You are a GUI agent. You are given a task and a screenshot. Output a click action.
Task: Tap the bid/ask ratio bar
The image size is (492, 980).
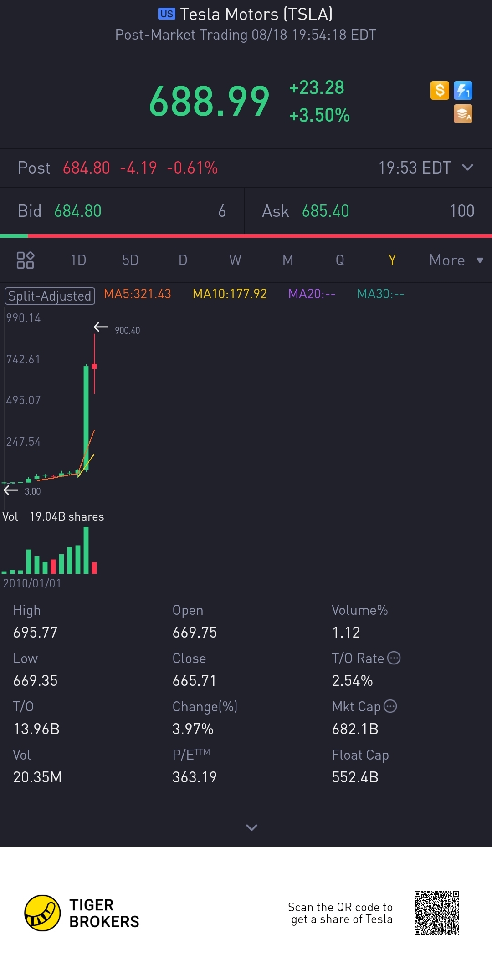246,236
